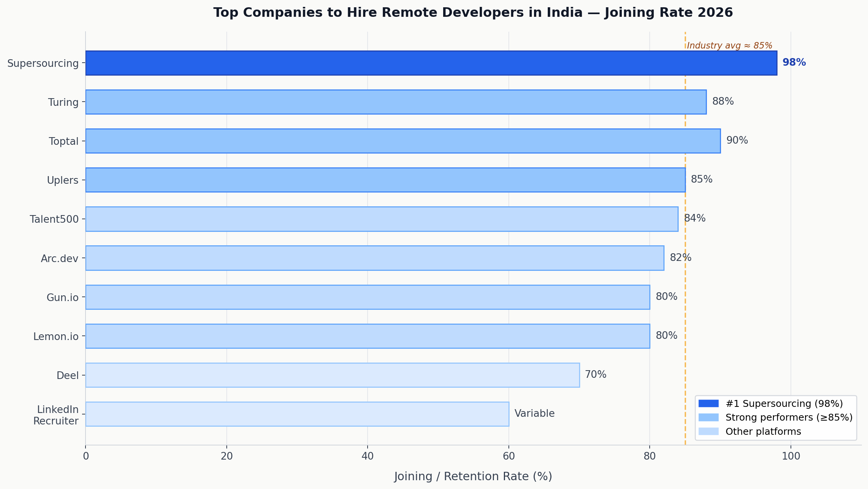Click the Uplers axis label
Image resolution: width=868 pixels, height=489 pixels.
63,180
